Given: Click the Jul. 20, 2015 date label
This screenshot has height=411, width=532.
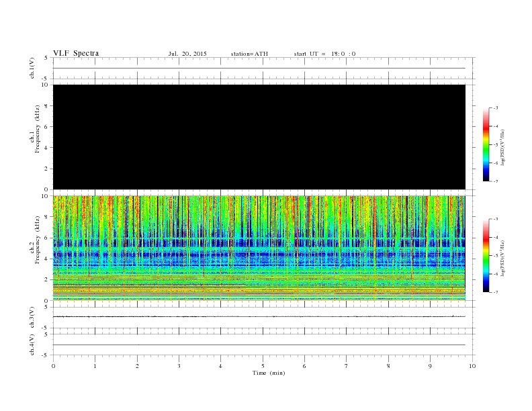Looking at the screenshot, I should coord(187,54).
